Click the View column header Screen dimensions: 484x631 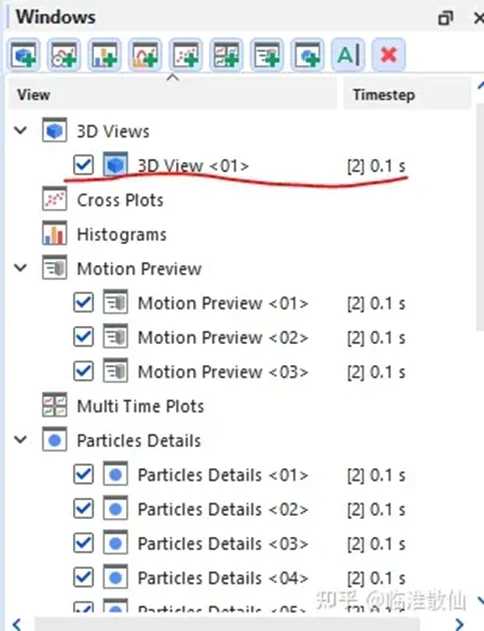172,95
